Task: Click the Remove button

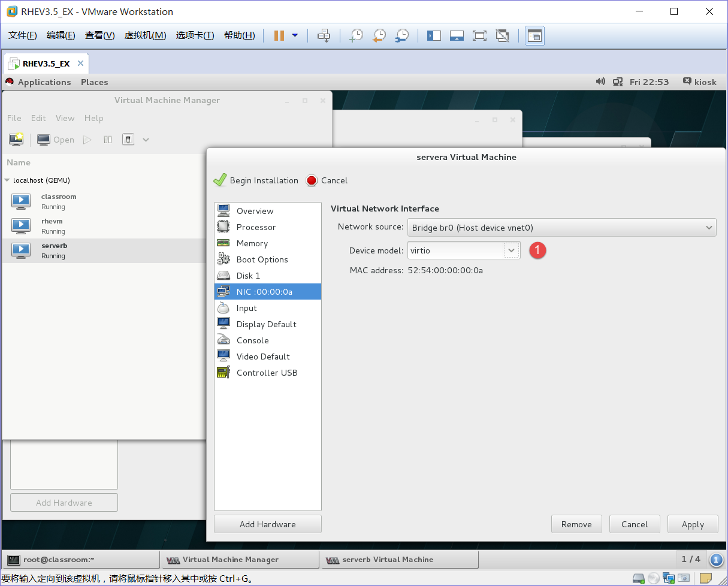Action: [x=576, y=524]
